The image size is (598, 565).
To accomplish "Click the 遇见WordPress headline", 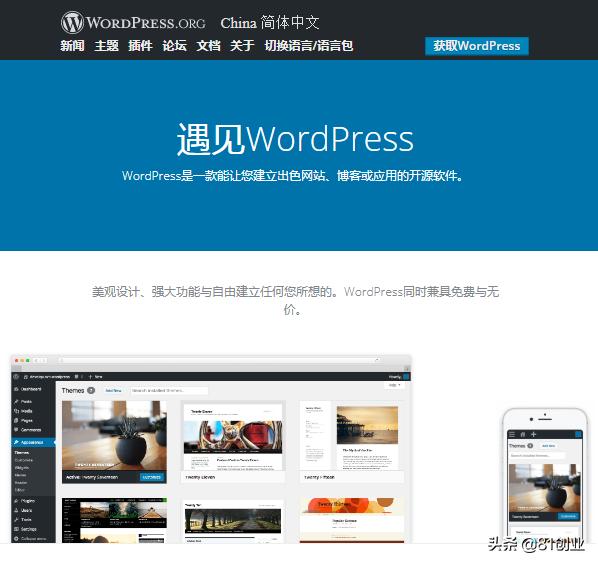I will 295,139.
